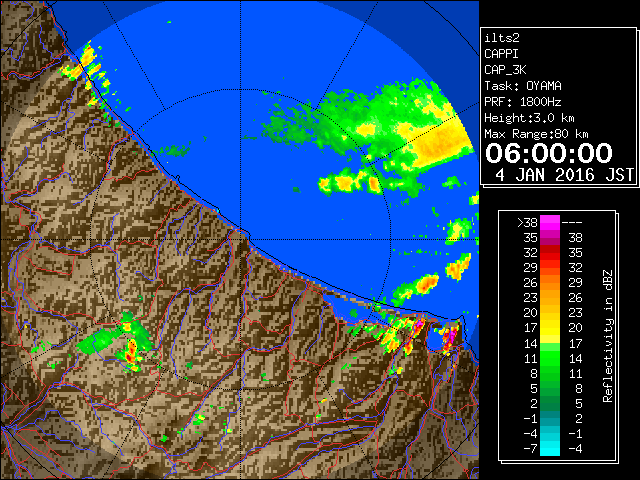
Task: Click the 'Max Range:80 km' line
Action: point(536,134)
